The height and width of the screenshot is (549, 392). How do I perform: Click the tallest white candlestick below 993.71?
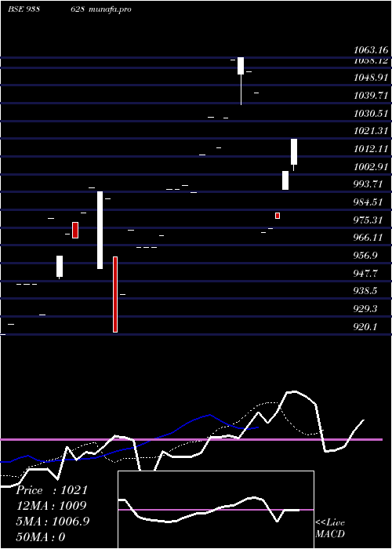(100, 230)
